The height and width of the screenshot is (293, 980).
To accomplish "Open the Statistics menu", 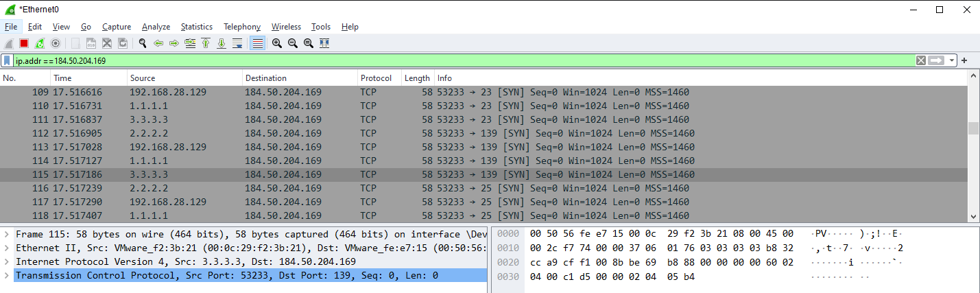I will [196, 27].
